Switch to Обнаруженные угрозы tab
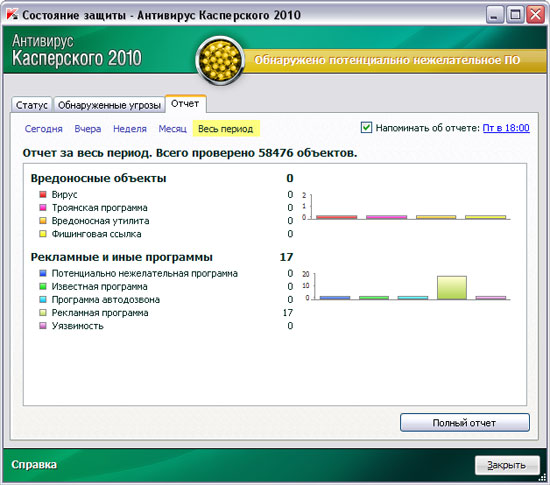 point(109,105)
